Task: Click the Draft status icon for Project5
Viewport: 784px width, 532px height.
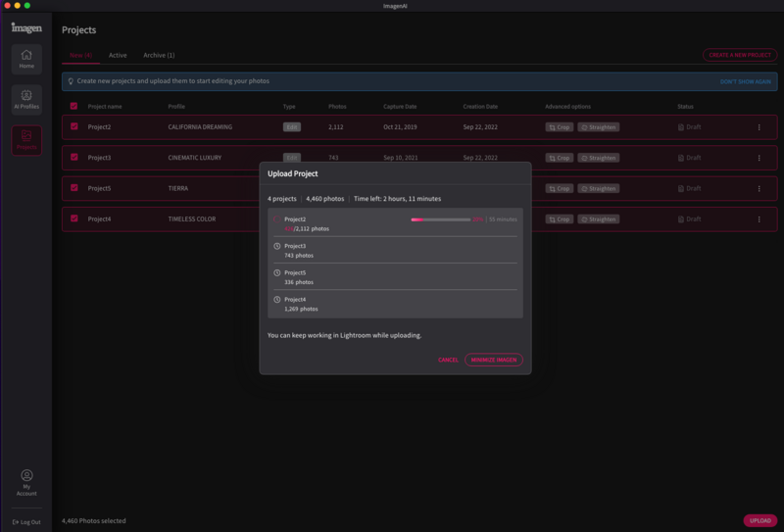Action: tap(680, 188)
